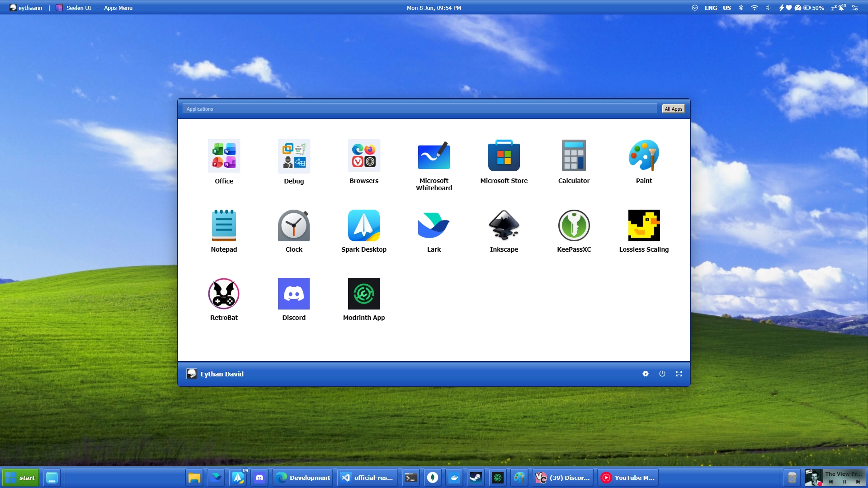Click the Eythan David user profile
The image size is (868, 488).
click(x=215, y=374)
